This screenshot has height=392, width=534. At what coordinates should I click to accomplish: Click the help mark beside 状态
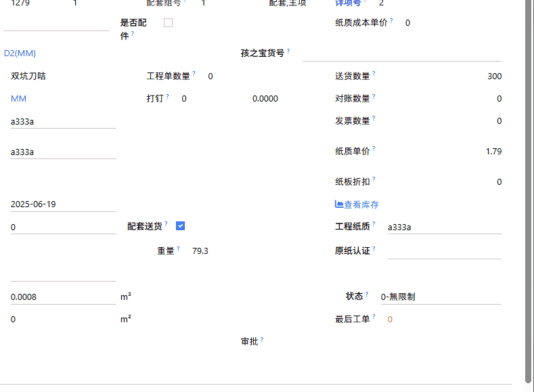[x=367, y=294]
